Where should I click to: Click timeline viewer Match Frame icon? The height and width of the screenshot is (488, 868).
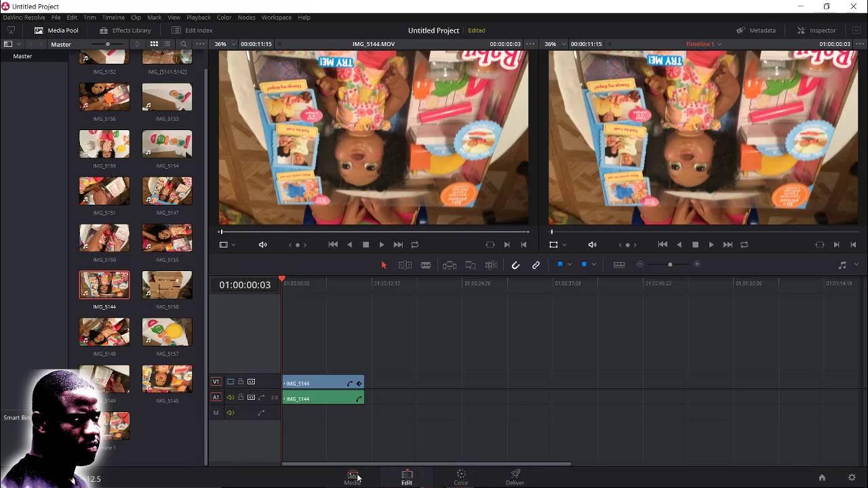pyautogui.click(x=819, y=245)
